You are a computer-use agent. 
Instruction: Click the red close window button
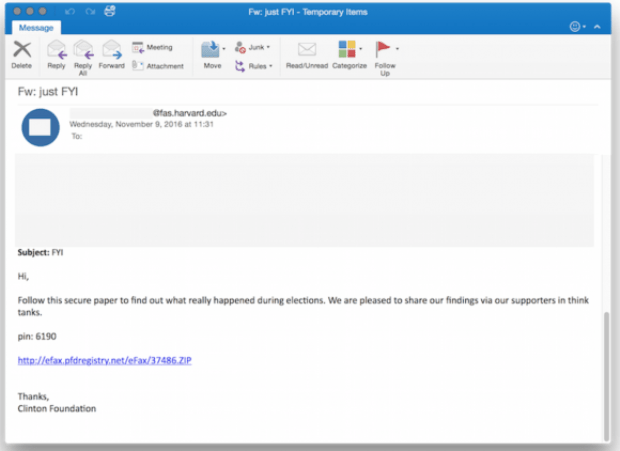[x=17, y=11]
